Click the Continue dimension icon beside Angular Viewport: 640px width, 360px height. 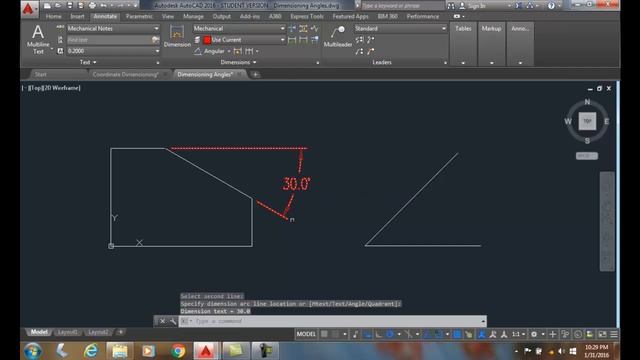click(x=249, y=51)
